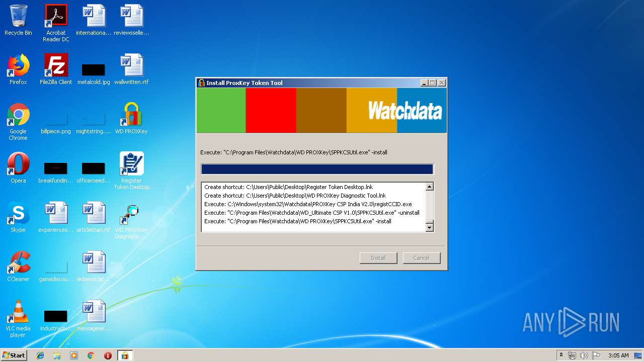The height and width of the screenshot is (362, 644).
Task: Select wallwritten.rtf document icon
Action: coord(131,69)
